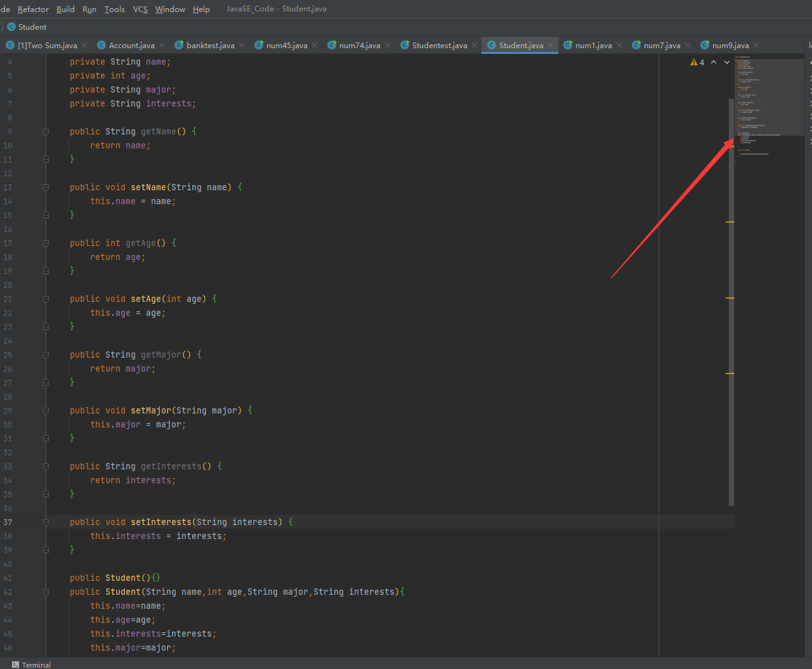Open the Build menu

click(65, 9)
